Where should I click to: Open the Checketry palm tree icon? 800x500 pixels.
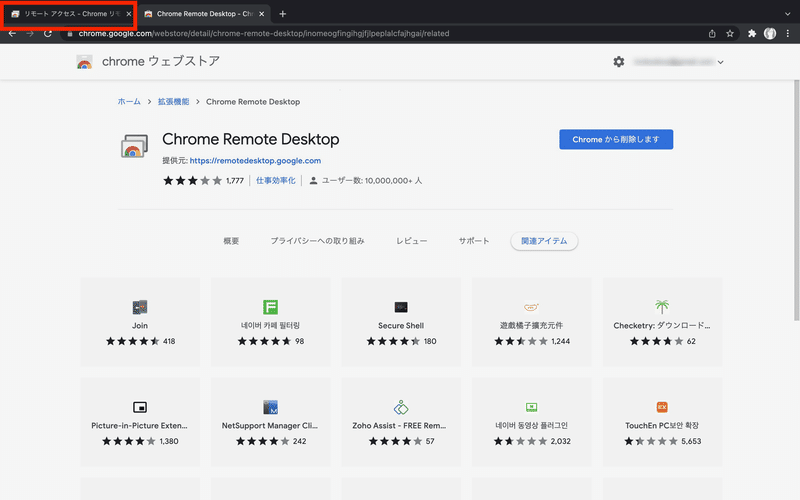[662, 307]
